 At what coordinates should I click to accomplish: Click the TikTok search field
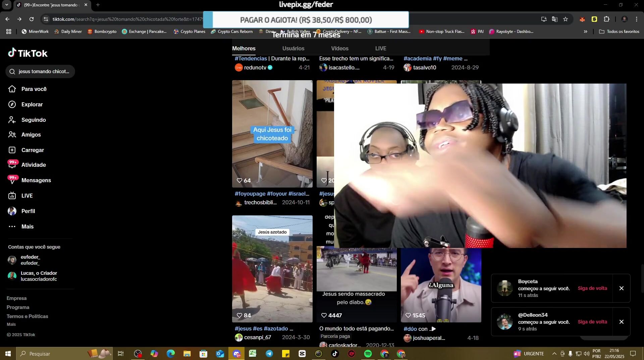pyautogui.click(x=40, y=71)
